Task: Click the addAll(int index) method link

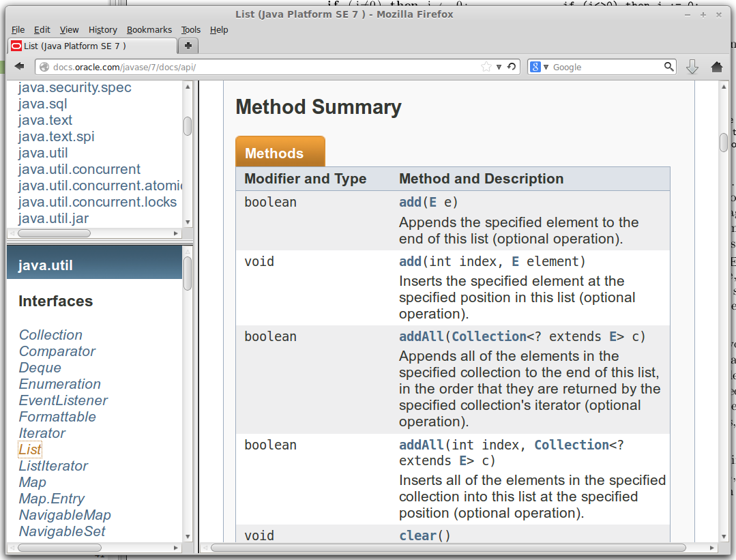Action: click(x=421, y=445)
